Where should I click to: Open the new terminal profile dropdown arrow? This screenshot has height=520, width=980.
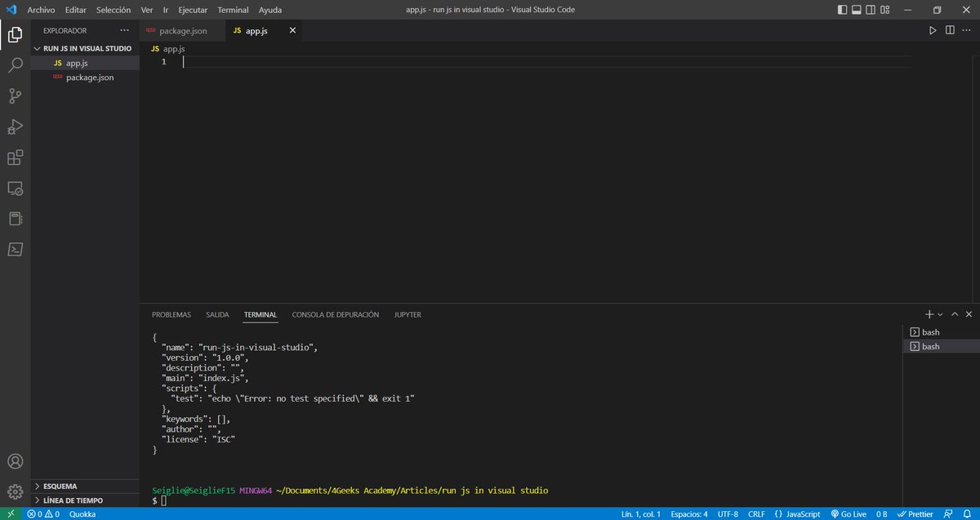point(940,314)
